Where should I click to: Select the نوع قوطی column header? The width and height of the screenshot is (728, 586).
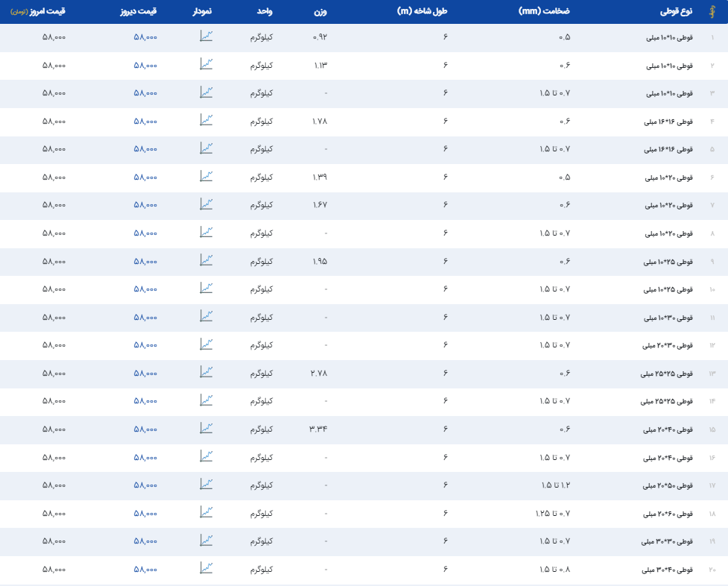tap(676, 12)
